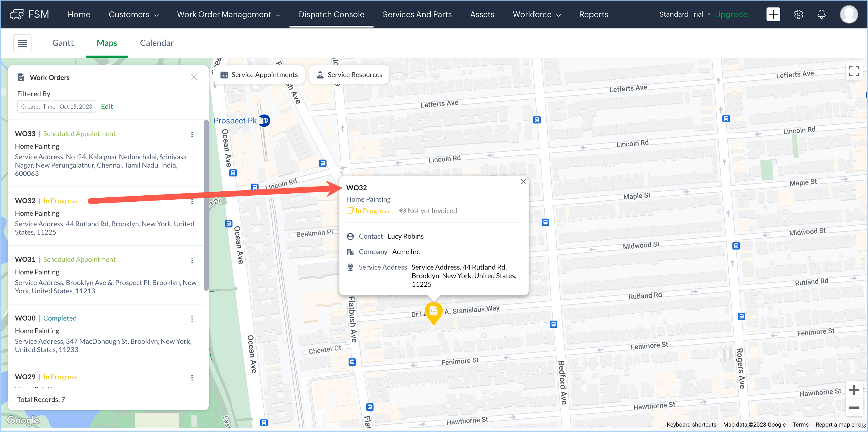Open the user profile avatar
The height and width of the screenshot is (432, 868).
pyautogui.click(x=849, y=15)
